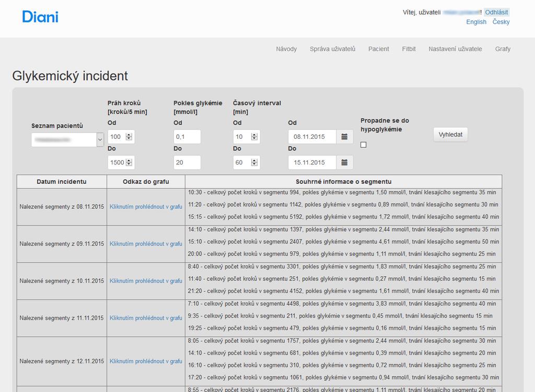The width and height of the screenshot is (535, 392).
Task: Adjust Práh kroků Do stepper arrows
Action: point(129,163)
